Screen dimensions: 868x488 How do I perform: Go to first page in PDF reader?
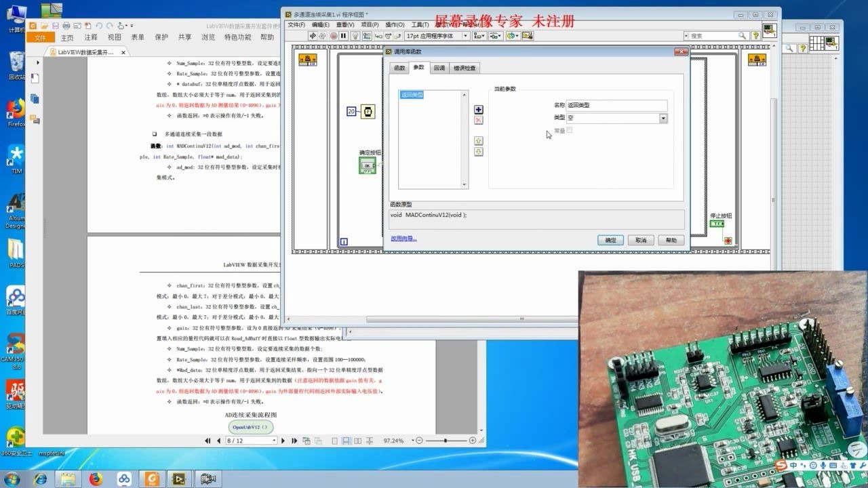coord(208,441)
